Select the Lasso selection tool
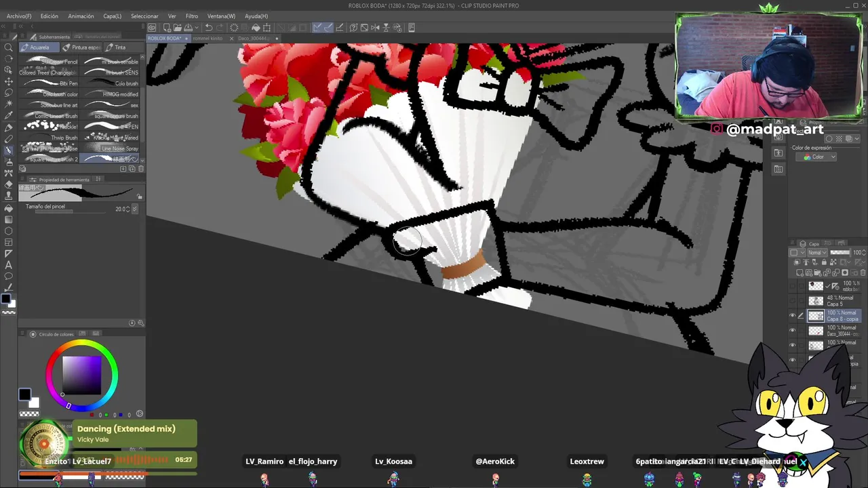 pyautogui.click(x=9, y=92)
